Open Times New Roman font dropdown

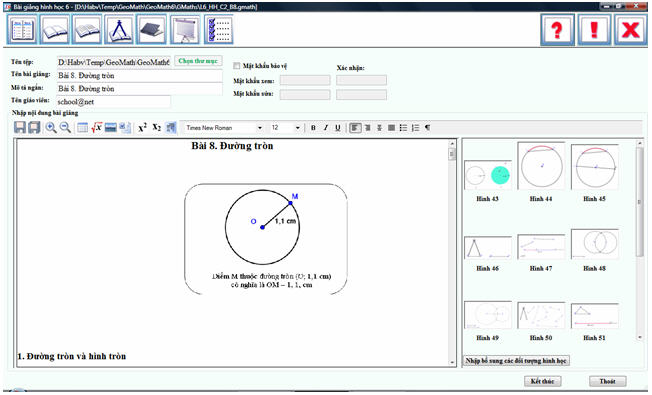[x=224, y=128]
